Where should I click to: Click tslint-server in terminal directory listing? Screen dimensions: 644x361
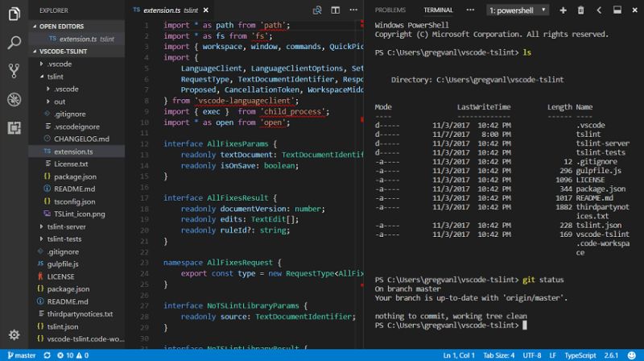602,143
